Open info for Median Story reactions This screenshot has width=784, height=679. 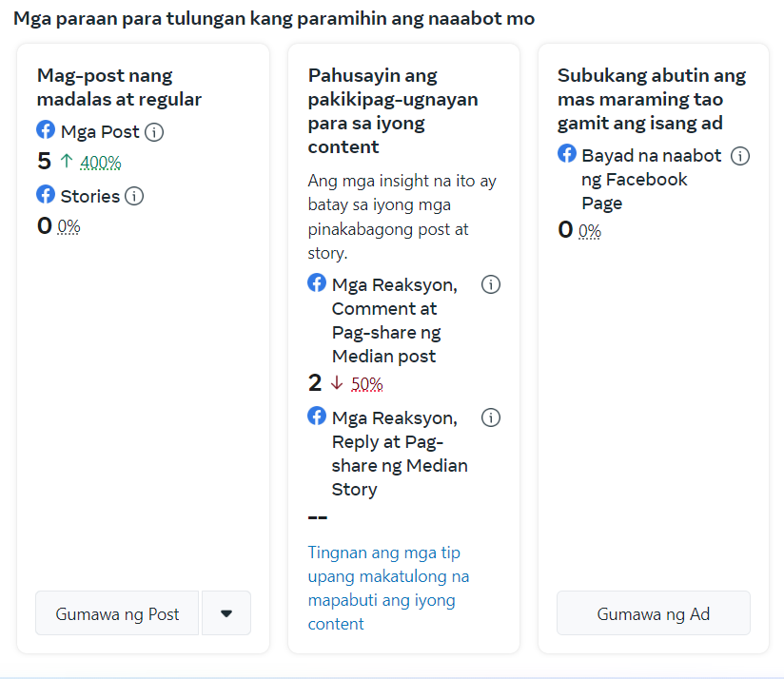pos(491,417)
